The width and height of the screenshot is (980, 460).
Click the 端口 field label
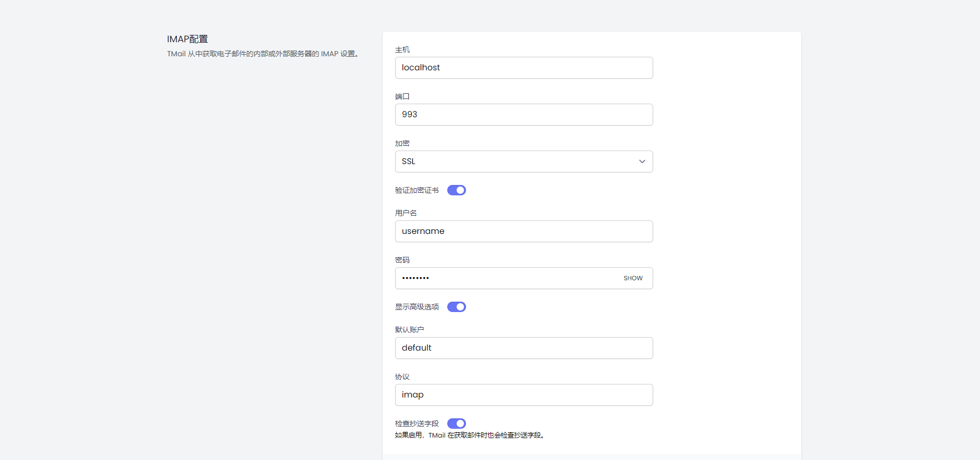point(402,96)
